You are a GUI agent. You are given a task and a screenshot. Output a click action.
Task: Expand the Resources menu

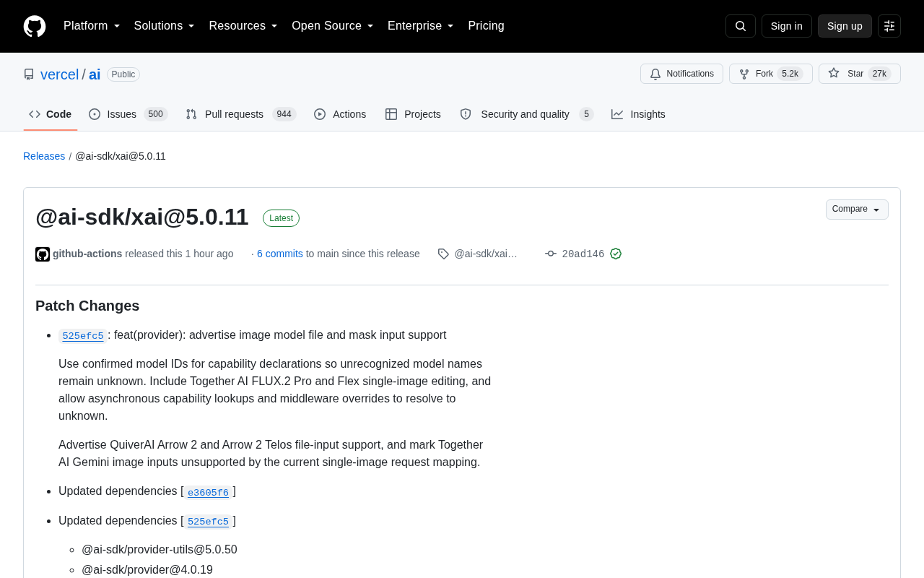(x=243, y=26)
